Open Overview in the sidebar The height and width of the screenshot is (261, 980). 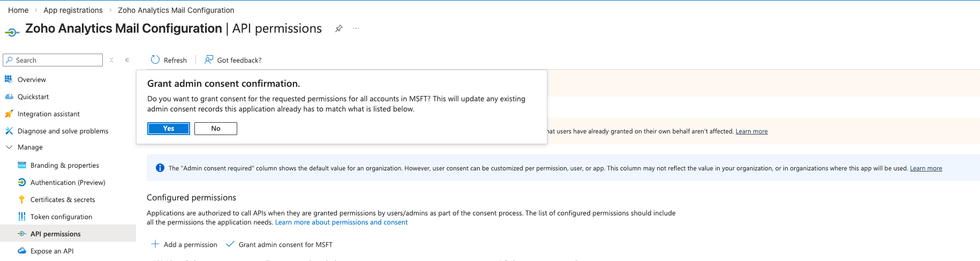32,79
